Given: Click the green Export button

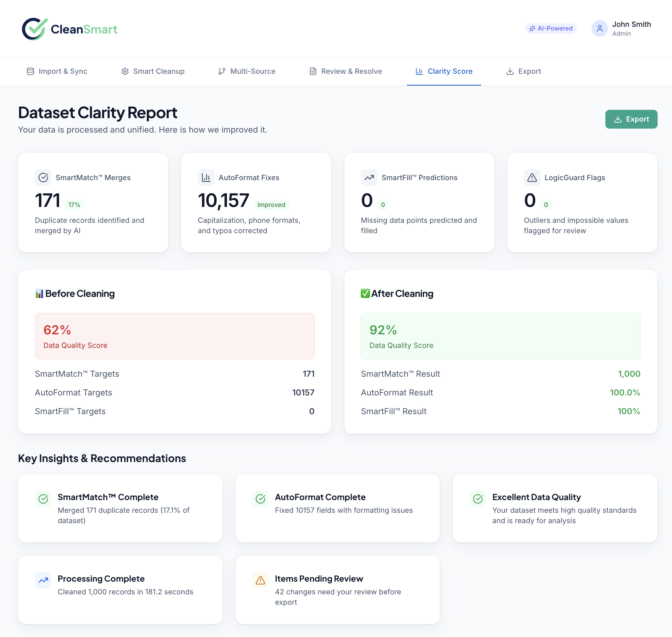Looking at the screenshot, I should [x=631, y=119].
